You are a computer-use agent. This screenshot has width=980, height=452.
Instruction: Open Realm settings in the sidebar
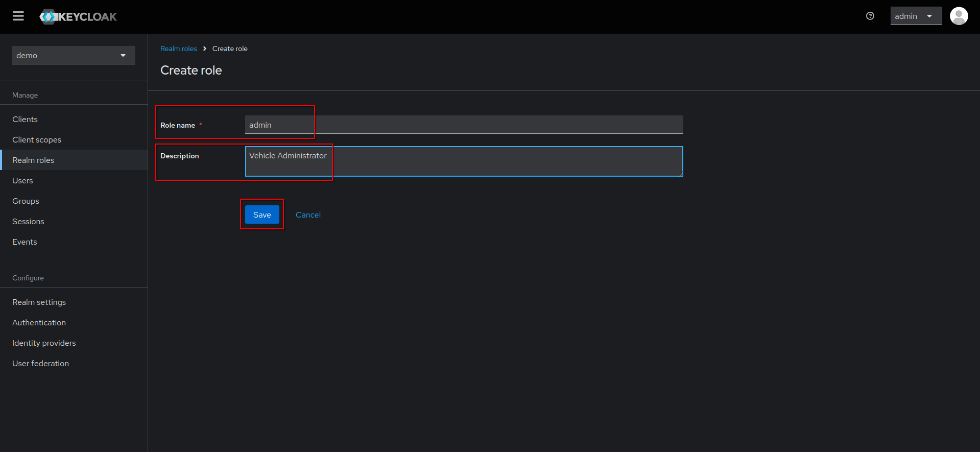[74, 302]
